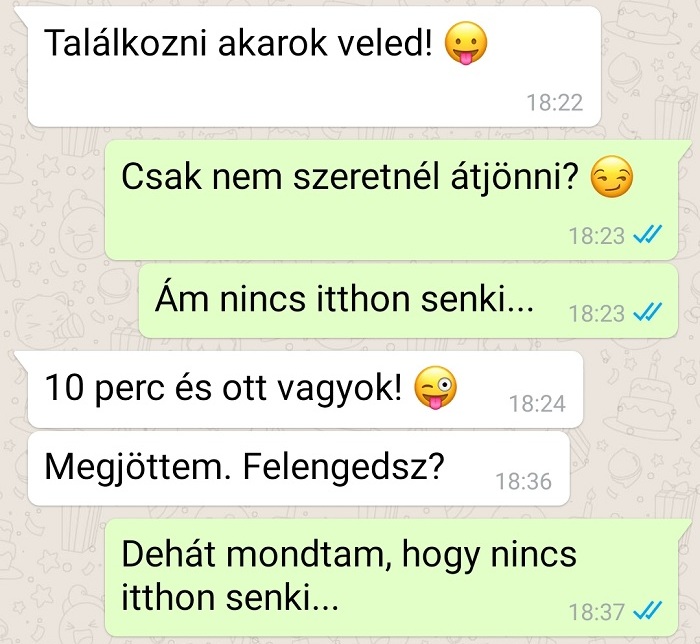Select the 'Megjöttem. Felengedsz?' message

pos(299,468)
